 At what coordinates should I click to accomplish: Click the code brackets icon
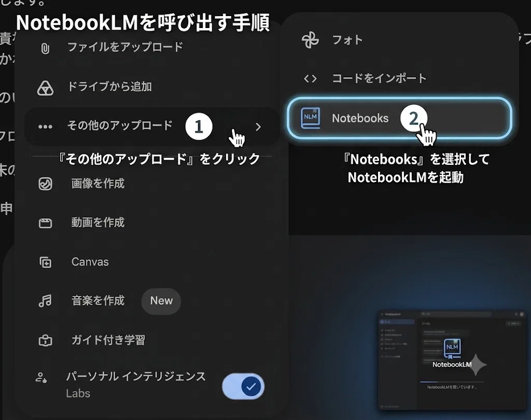[x=310, y=79]
